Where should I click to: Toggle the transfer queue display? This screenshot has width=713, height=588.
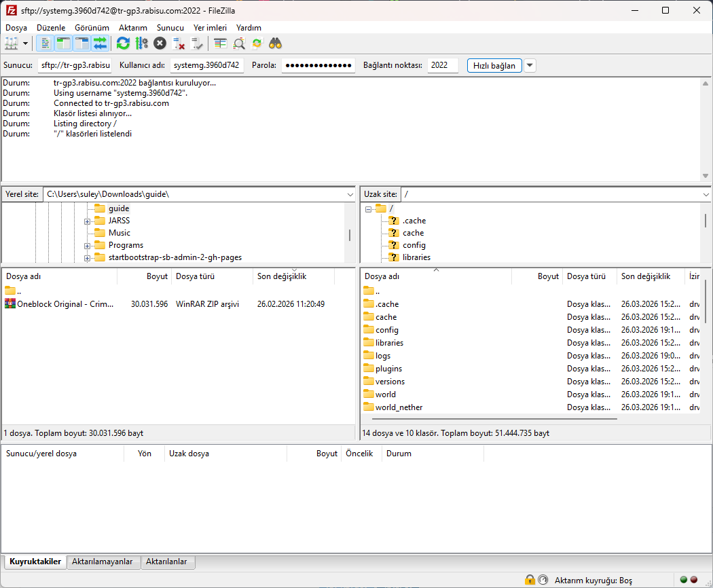pos(100,43)
